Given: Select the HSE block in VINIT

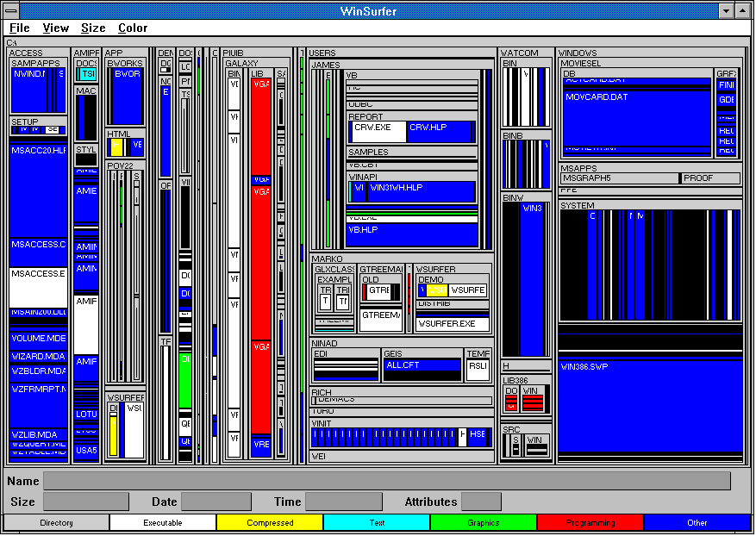Looking at the screenshot, I should click(478, 436).
